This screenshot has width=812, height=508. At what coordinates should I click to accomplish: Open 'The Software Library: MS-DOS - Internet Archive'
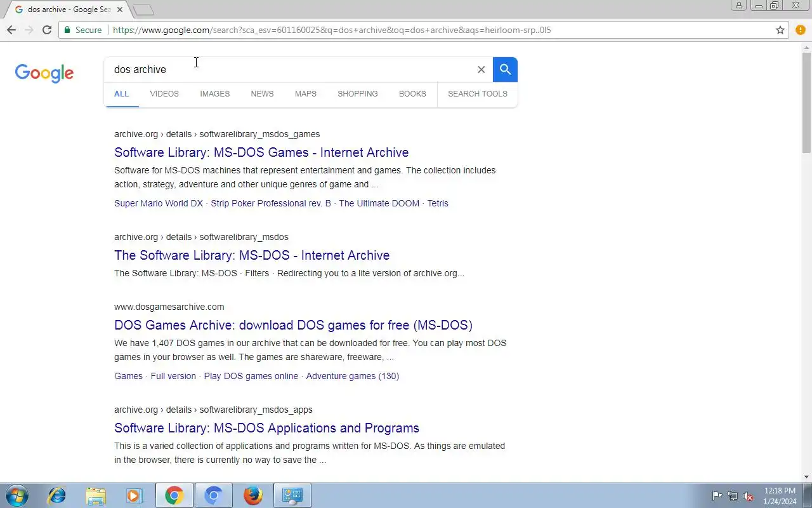(252, 255)
